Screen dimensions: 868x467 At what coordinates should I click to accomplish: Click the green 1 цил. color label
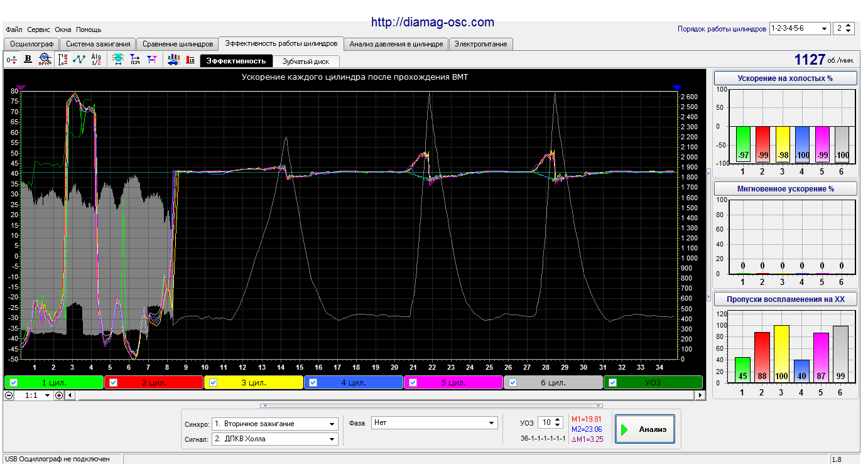point(53,382)
